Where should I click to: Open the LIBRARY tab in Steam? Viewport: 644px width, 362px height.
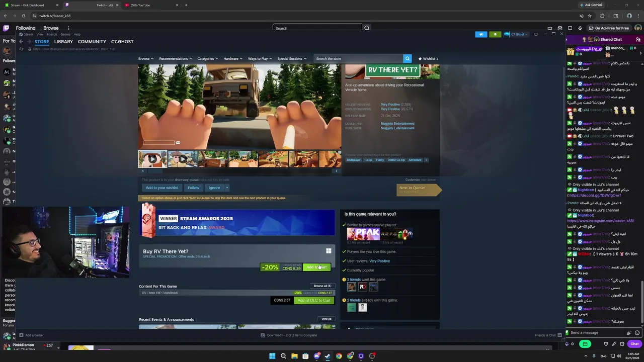coord(63,42)
